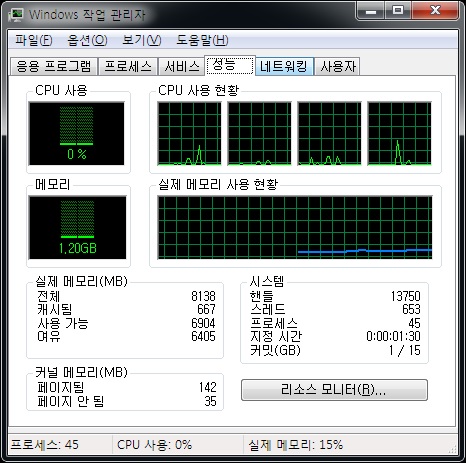This screenshot has height=463, width=466.
Task: Switch to the 응용 프로그램 tab
Action: point(54,66)
